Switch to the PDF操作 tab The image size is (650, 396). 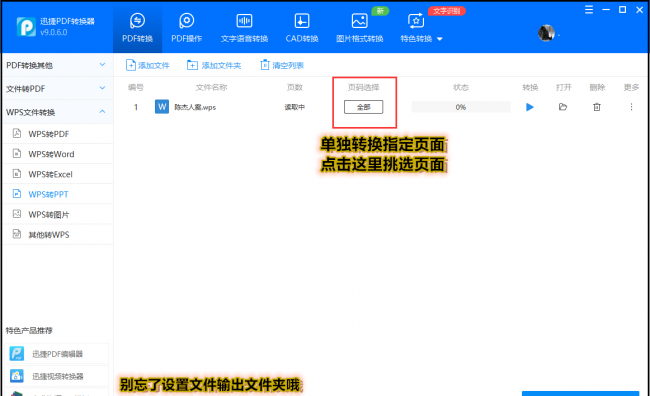click(x=187, y=27)
